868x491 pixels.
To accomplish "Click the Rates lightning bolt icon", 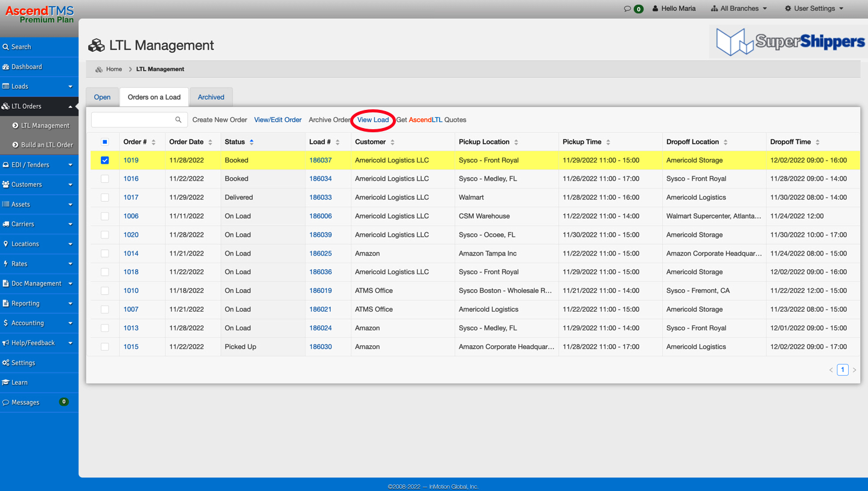I will [x=5, y=263].
